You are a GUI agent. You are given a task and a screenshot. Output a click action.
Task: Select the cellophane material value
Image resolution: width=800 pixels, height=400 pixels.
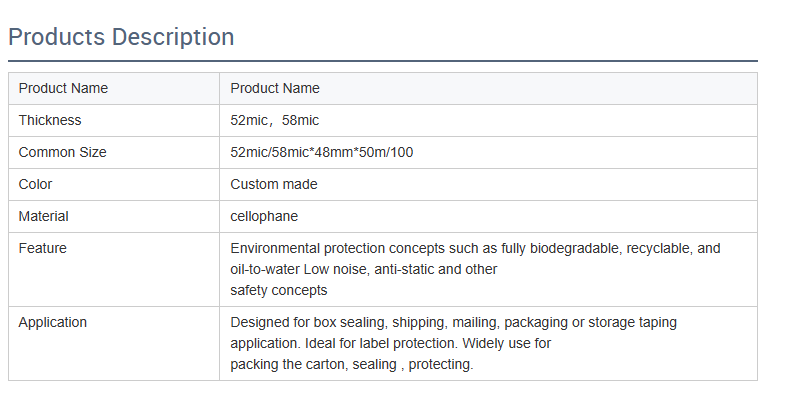coord(264,216)
